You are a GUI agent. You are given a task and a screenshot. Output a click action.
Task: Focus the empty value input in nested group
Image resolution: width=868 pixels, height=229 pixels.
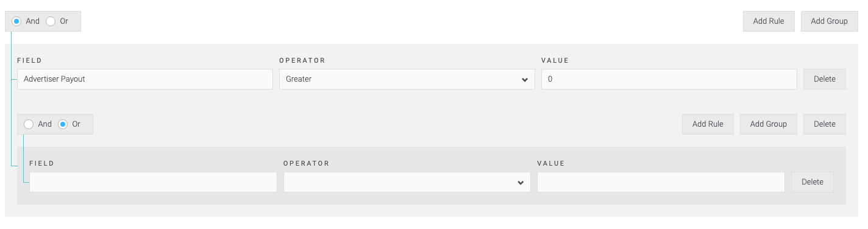click(661, 182)
